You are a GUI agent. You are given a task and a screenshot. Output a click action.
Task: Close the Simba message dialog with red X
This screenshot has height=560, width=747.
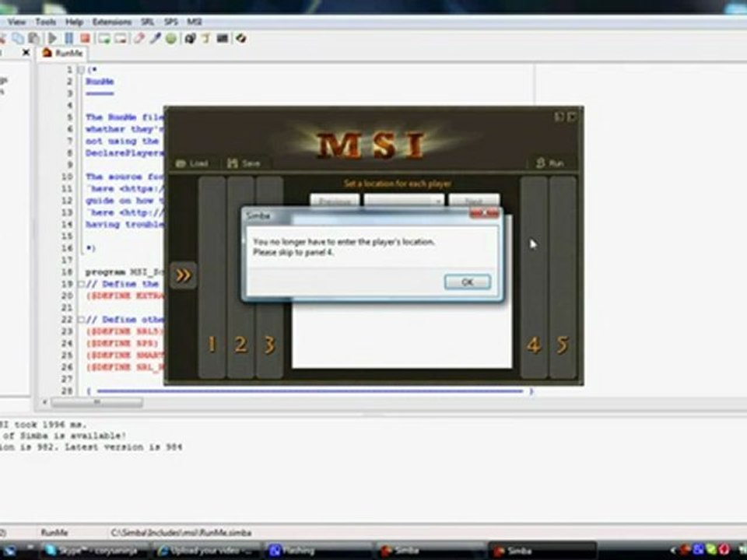(484, 214)
